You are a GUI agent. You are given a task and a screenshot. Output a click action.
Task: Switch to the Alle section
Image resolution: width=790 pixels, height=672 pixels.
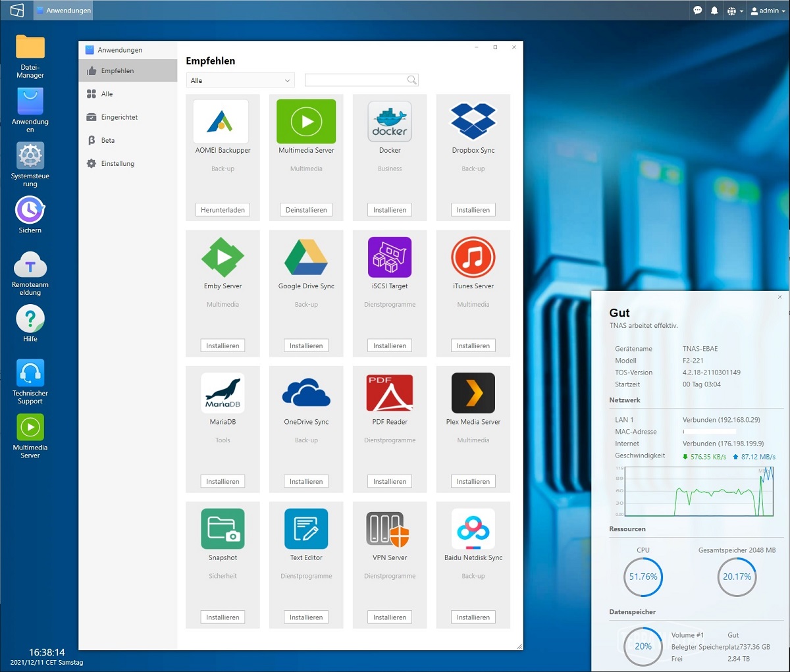128,94
